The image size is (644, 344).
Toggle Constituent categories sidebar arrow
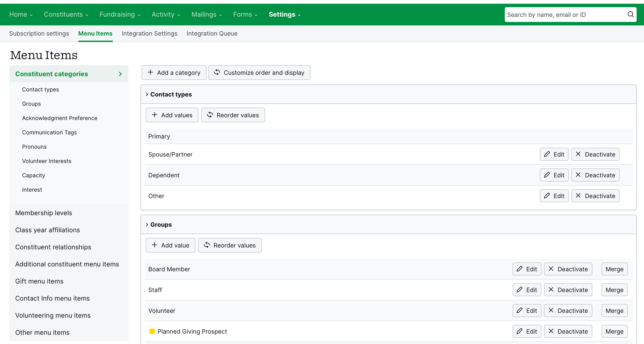[x=120, y=74]
